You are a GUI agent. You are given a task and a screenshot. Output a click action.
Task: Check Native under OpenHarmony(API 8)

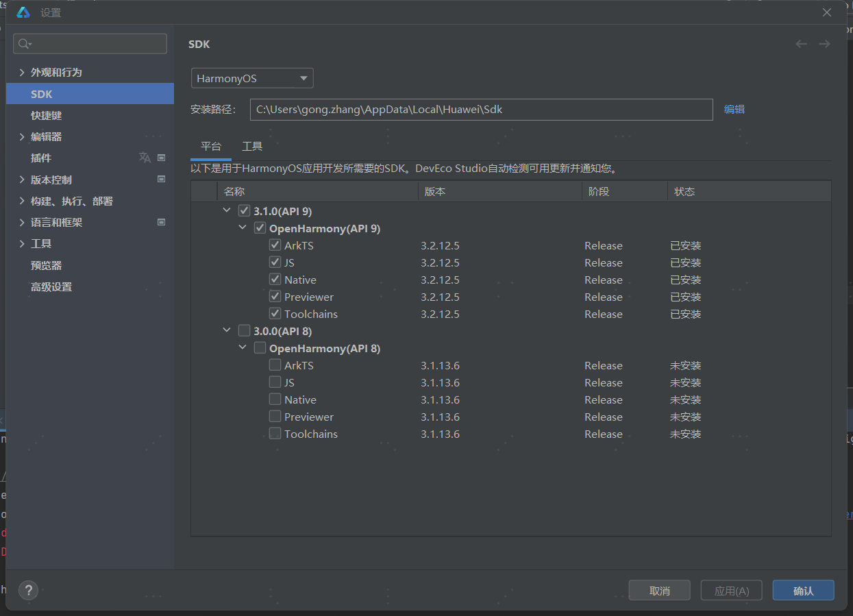tap(275, 399)
